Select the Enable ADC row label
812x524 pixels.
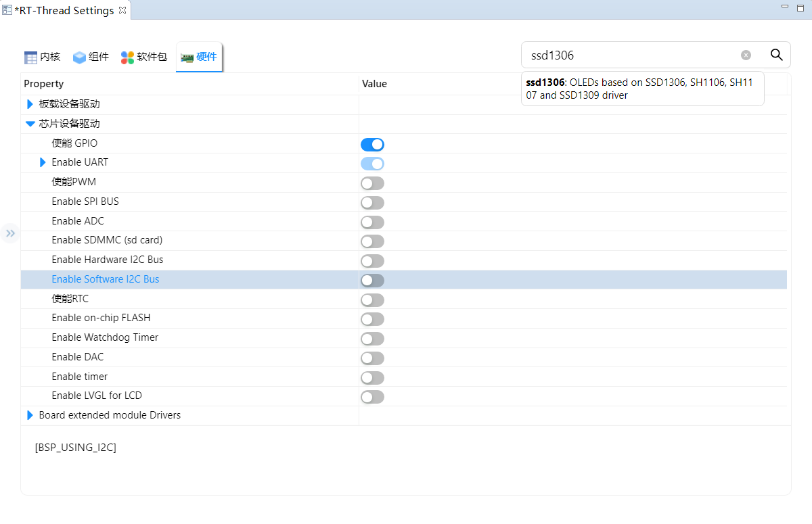click(x=78, y=221)
